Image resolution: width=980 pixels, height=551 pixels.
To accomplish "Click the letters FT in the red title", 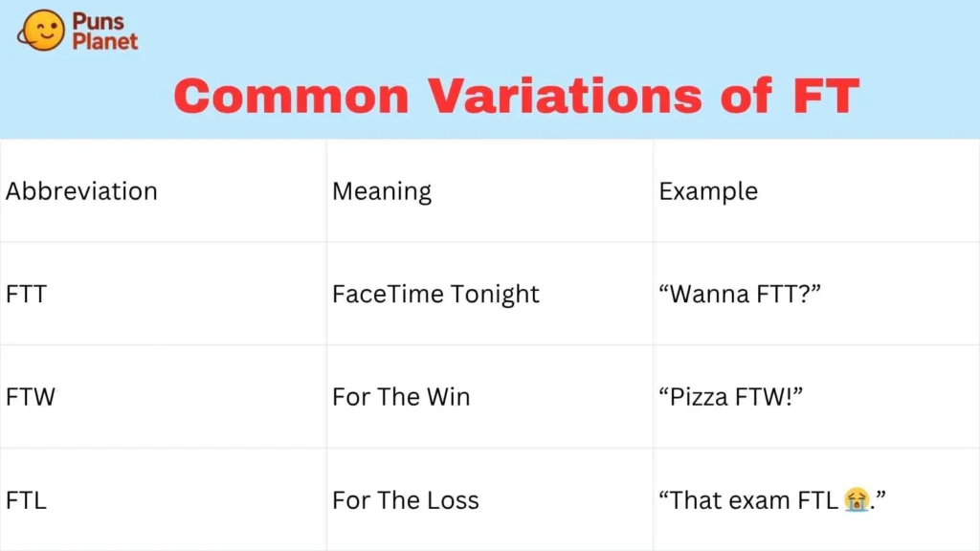I will [x=826, y=97].
